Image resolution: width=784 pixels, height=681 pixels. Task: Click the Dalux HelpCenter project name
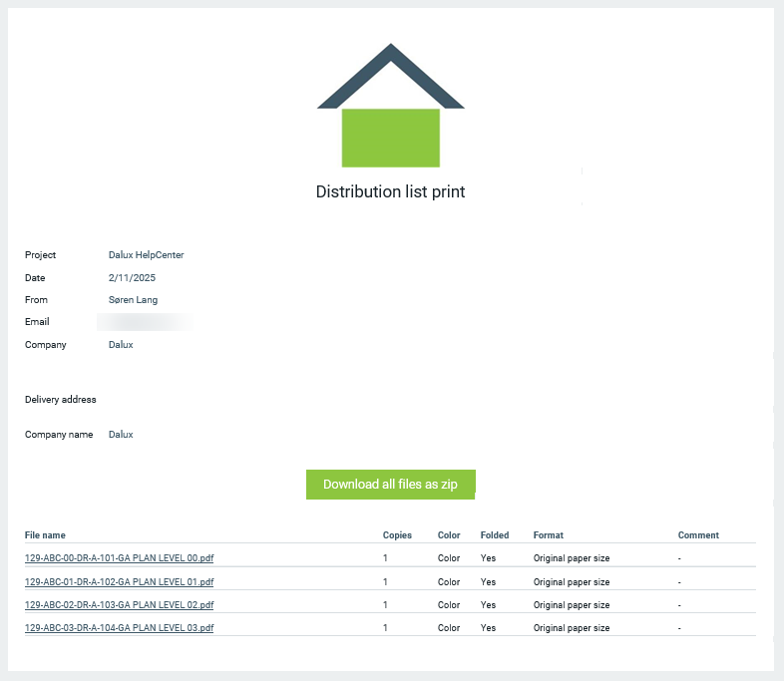pyautogui.click(x=146, y=255)
